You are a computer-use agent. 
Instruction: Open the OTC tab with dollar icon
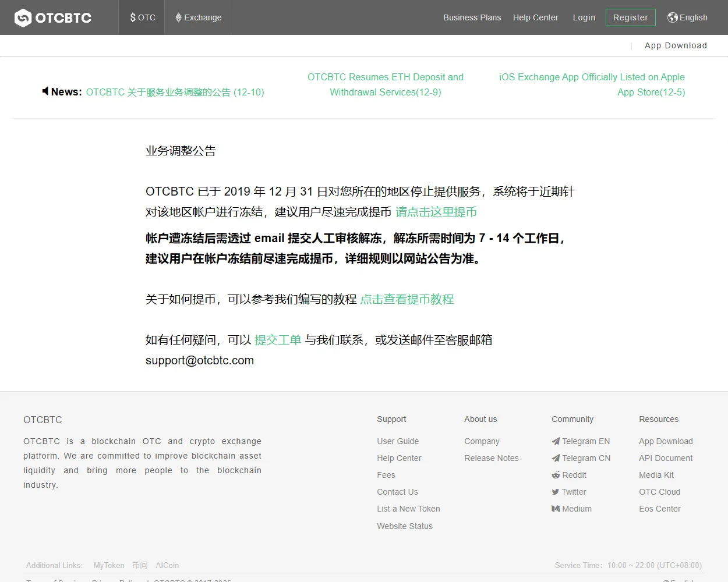[142, 17]
